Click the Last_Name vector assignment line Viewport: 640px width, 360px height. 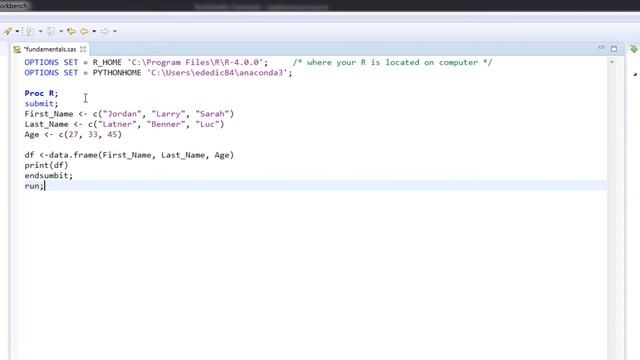tap(124, 124)
